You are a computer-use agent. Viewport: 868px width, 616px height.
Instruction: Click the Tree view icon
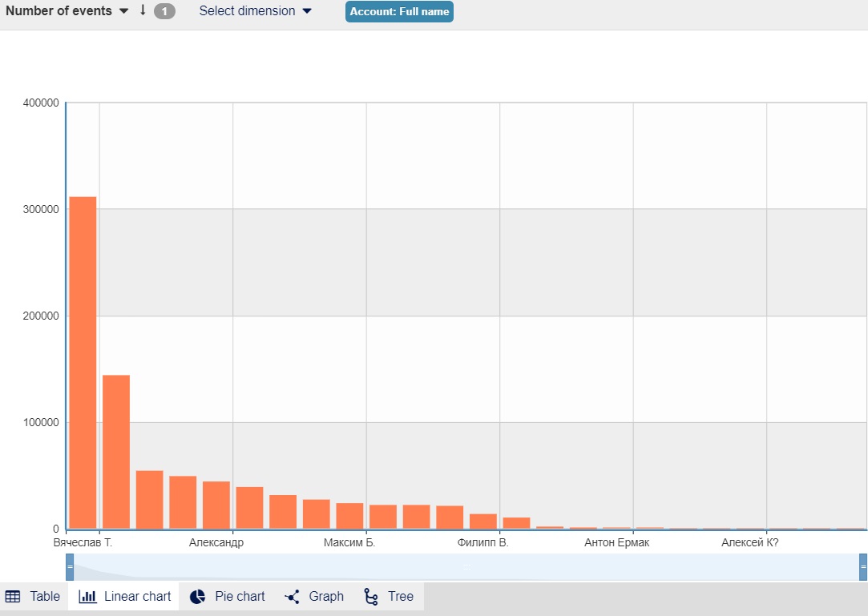(x=370, y=596)
